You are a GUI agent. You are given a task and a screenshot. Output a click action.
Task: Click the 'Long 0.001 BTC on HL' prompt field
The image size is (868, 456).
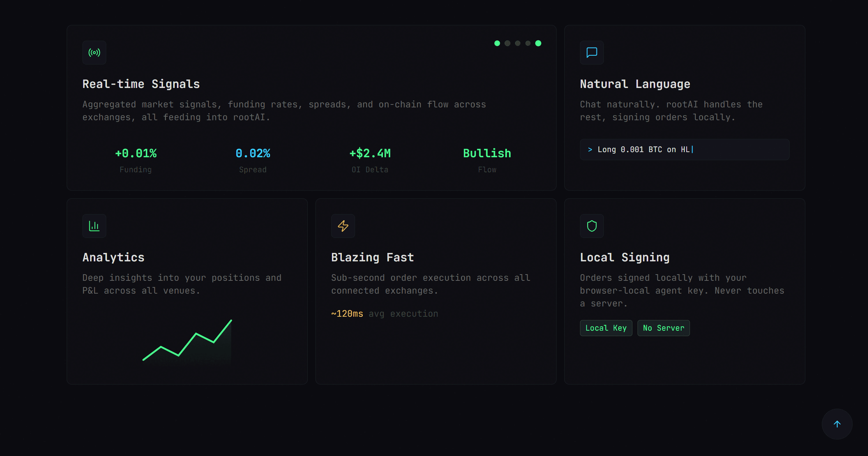pos(684,150)
